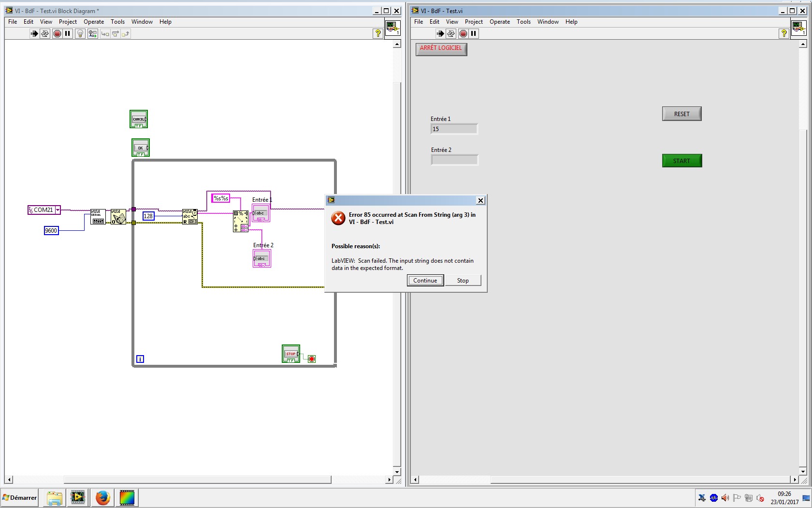Viewport: 812px width, 508px height.
Task: Open Context Help in front panel window
Action: pos(784,33)
